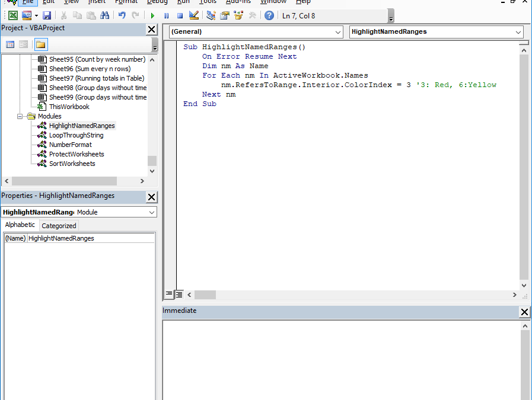Toggle Folders button in Project panel
532x400 pixels.
click(41, 45)
